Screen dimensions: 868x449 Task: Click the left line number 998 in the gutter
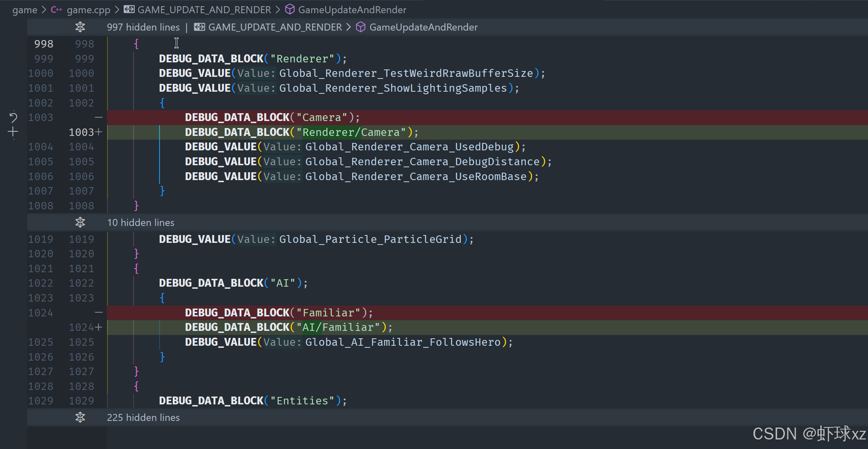[x=43, y=44]
